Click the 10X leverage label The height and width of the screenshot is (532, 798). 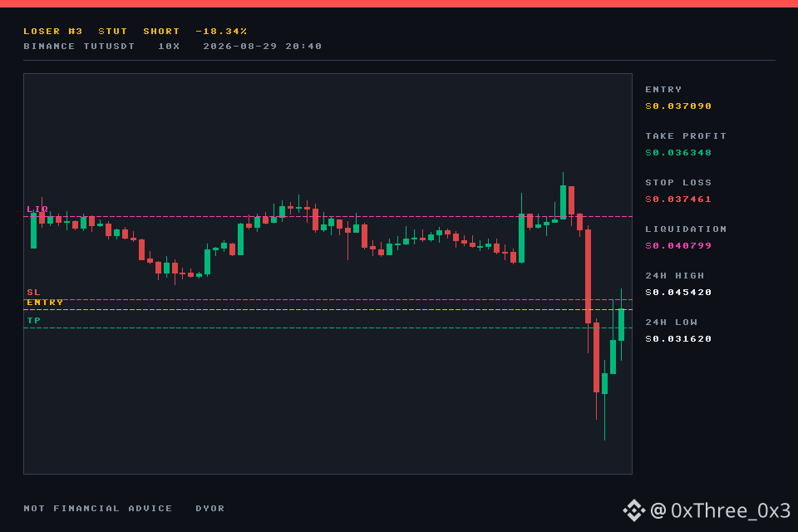[x=169, y=47]
